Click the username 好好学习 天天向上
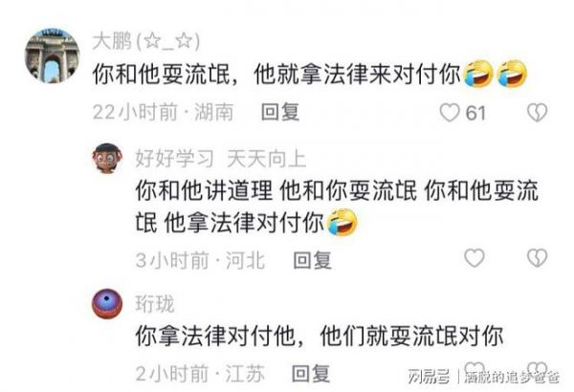The height and width of the screenshot is (392, 574). [221, 159]
